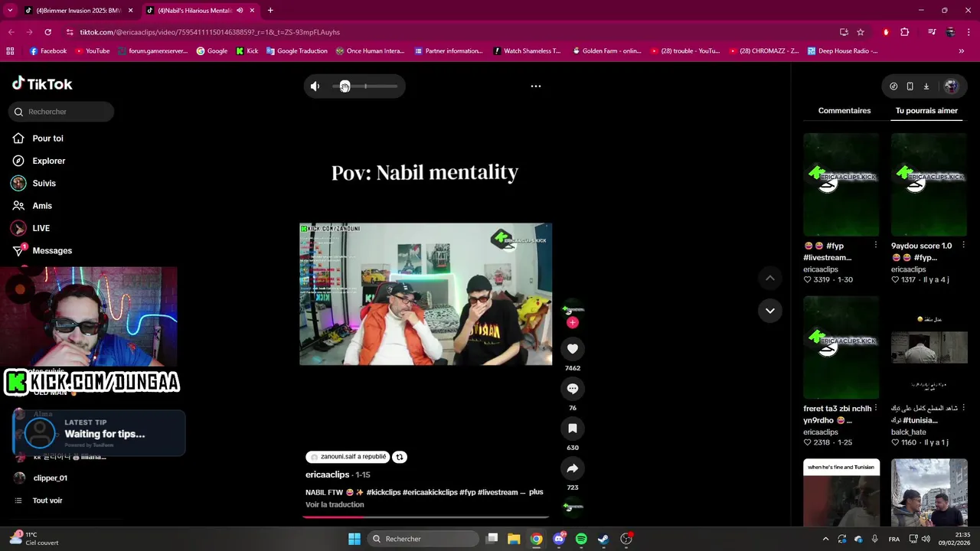Bookmark the video with favorites icon
The image size is (980, 551).
pos(572,429)
